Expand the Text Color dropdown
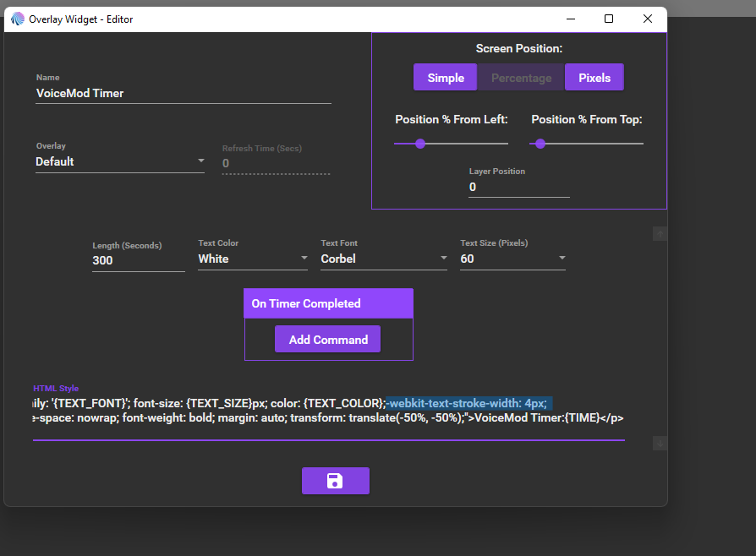This screenshot has width=756, height=556. click(x=252, y=259)
